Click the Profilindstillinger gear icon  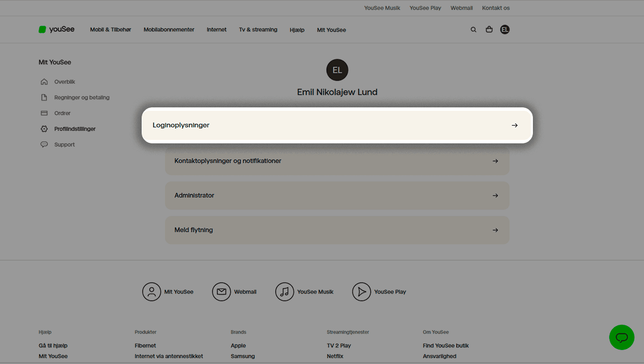tap(44, 129)
